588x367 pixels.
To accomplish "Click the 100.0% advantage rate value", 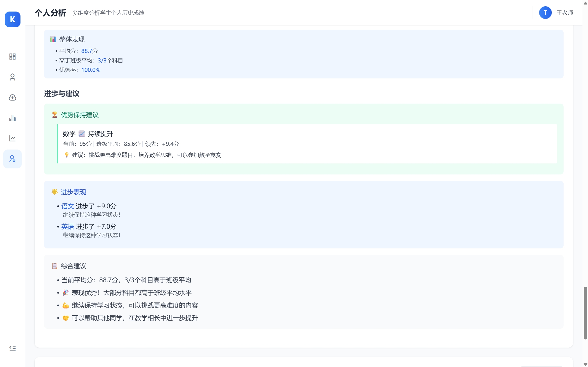I will [91, 70].
